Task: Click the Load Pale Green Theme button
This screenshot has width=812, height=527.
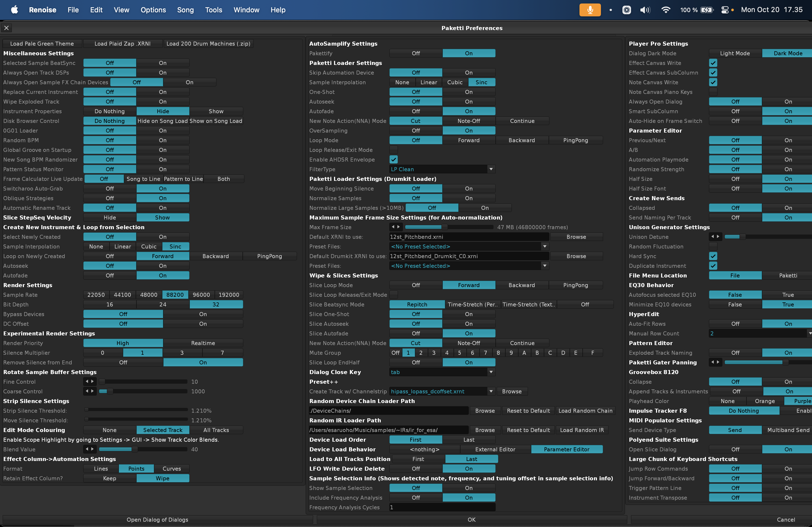Action: [x=42, y=44]
